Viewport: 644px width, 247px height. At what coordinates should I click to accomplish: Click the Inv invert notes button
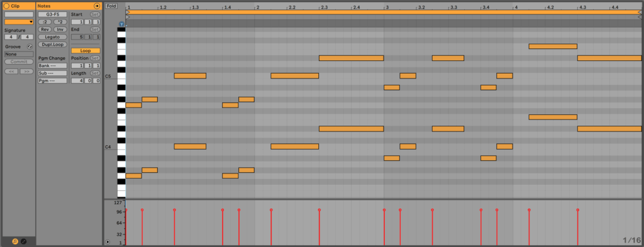coord(60,29)
